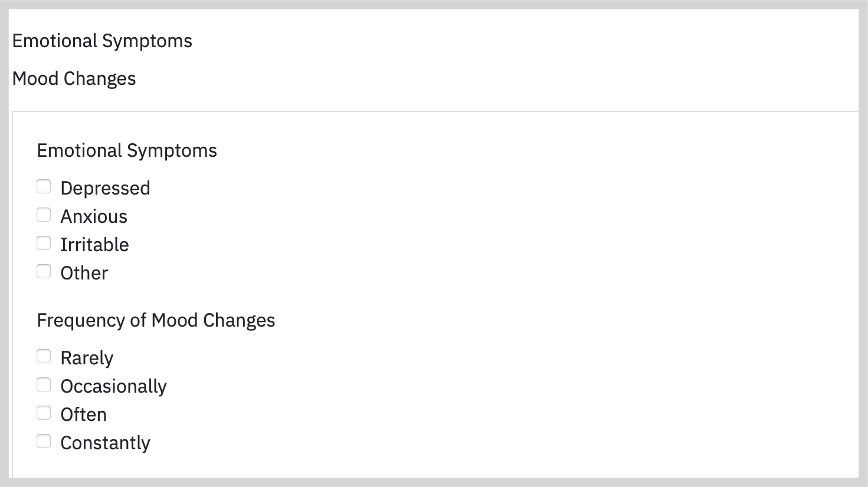Click the Rarely label text
The image size is (868, 487).
[87, 358]
